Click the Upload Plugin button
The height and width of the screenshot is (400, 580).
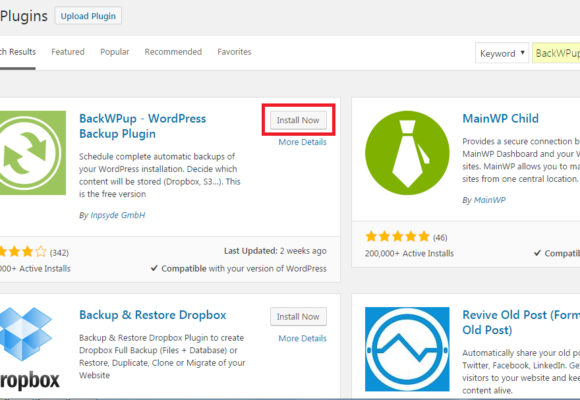click(x=88, y=16)
